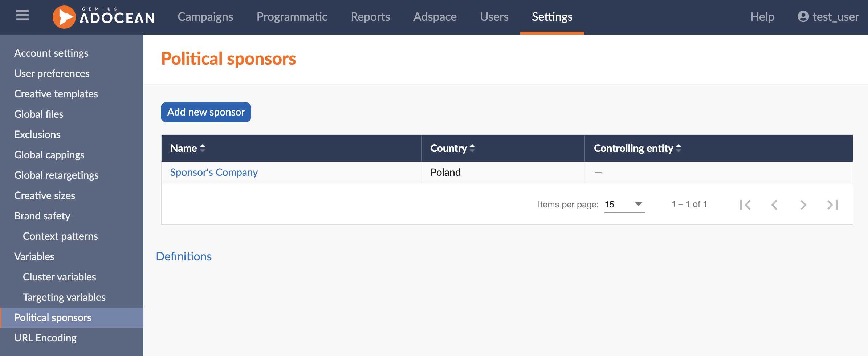The image size is (868, 356).
Task: Open the Definitions link
Action: (x=184, y=256)
